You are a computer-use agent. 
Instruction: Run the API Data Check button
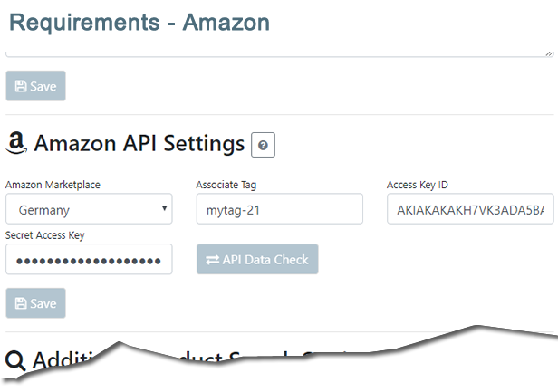[x=257, y=259]
